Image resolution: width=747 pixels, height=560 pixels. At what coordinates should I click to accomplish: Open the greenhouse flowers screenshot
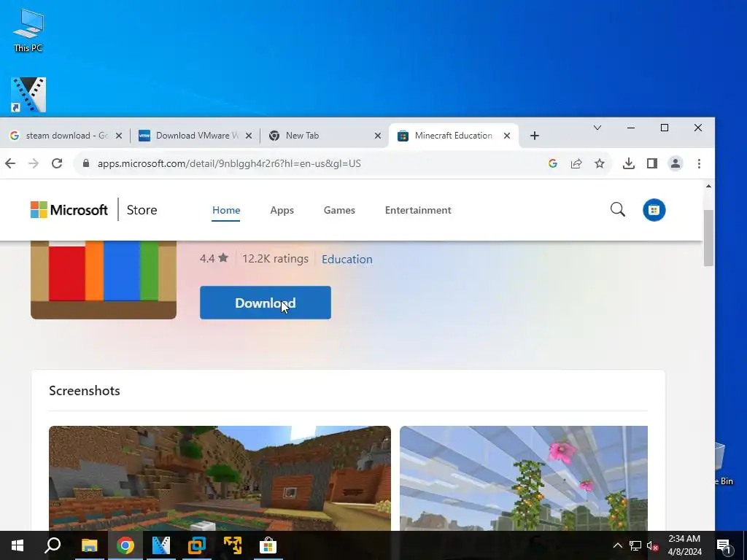[x=524, y=478]
